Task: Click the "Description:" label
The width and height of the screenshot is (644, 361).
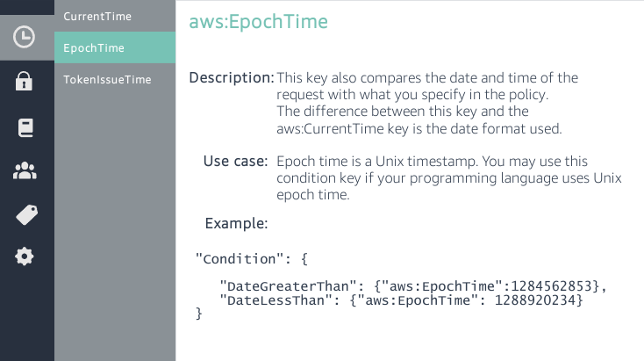Action: pos(232,77)
